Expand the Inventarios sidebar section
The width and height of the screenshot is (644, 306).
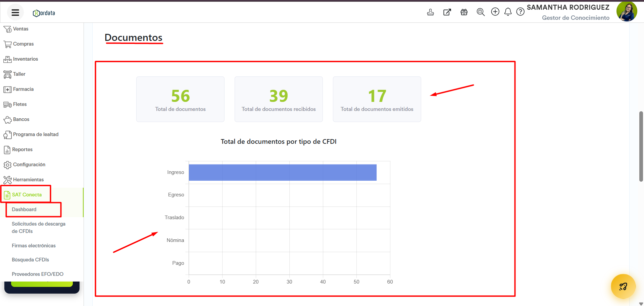click(25, 59)
